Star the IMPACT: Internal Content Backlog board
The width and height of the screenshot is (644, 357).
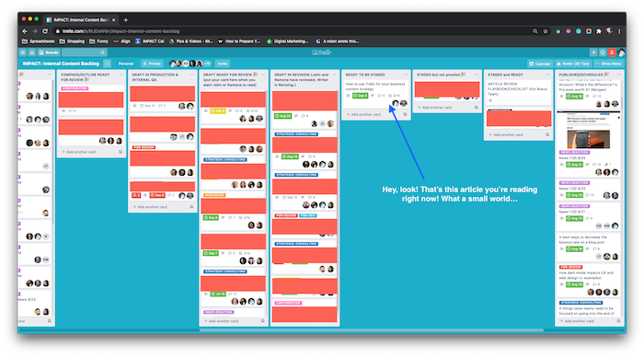(x=108, y=63)
